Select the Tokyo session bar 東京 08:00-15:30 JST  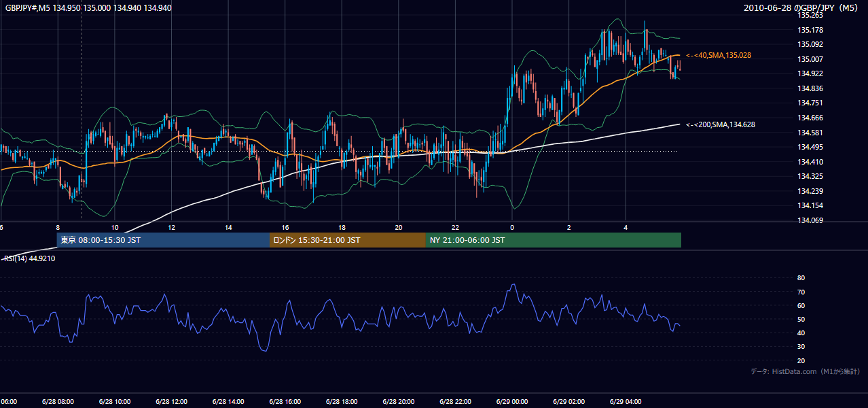(164, 240)
